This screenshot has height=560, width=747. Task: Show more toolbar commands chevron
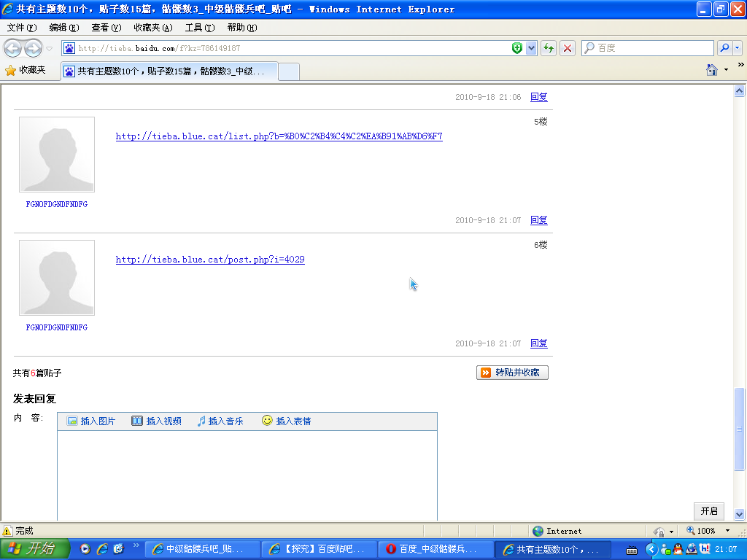pyautogui.click(x=741, y=65)
